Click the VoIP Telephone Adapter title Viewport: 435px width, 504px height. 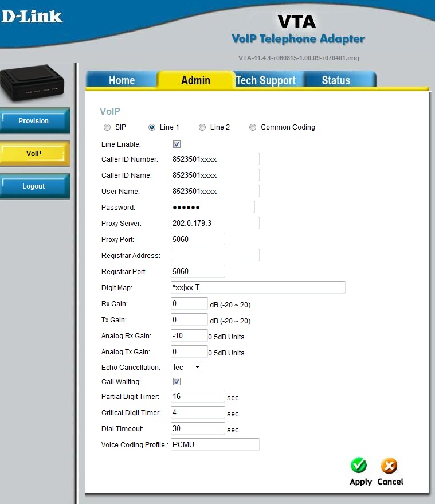[x=298, y=39]
